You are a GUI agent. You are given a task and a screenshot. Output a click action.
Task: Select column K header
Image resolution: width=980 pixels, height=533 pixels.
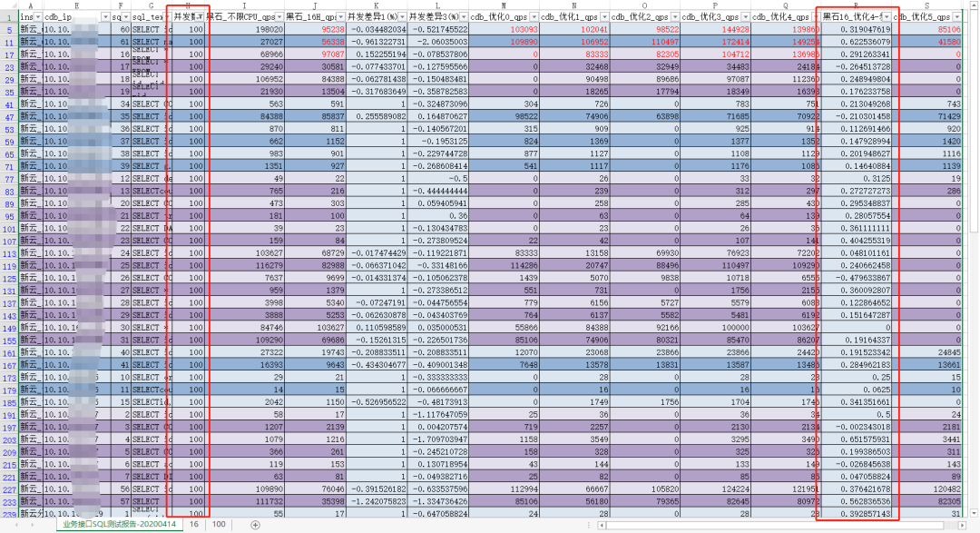coord(377,5)
